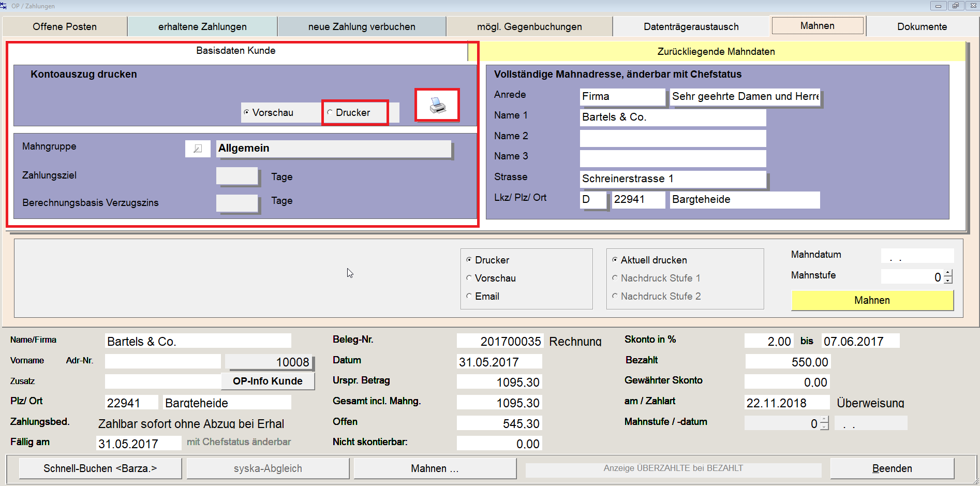Click the Sehr geehrte Damen salutation field

pyautogui.click(x=745, y=96)
